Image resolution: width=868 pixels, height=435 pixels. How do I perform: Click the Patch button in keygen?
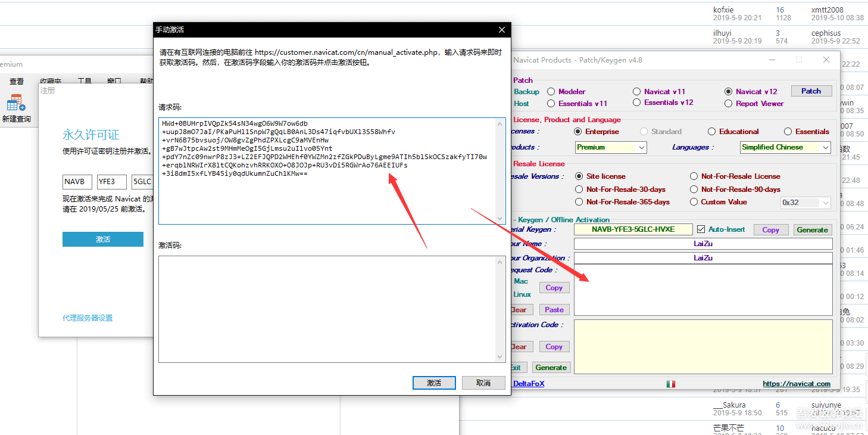pyautogui.click(x=811, y=91)
